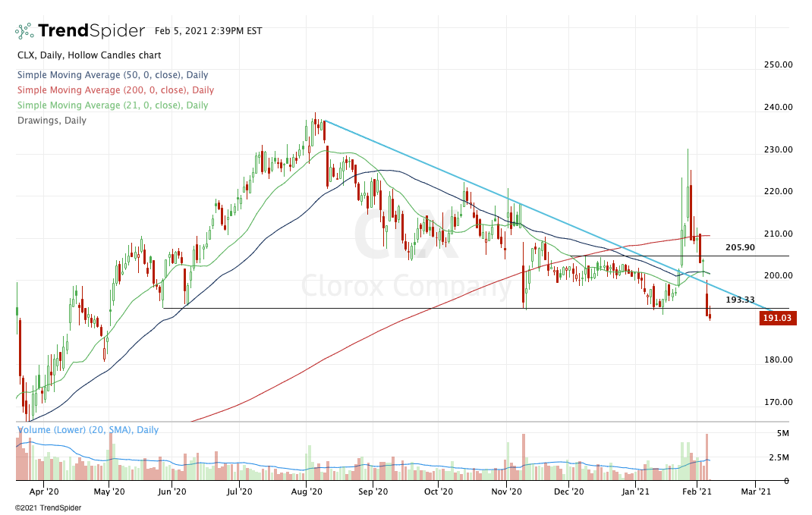Select the timestamp 'Feb 5, 2021 2:39PM EST'

208,31
